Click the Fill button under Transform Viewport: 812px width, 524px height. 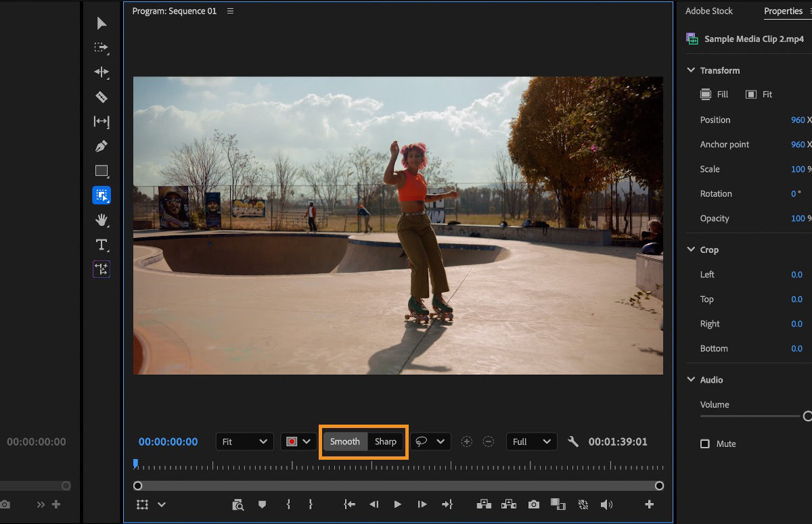pos(715,94)
